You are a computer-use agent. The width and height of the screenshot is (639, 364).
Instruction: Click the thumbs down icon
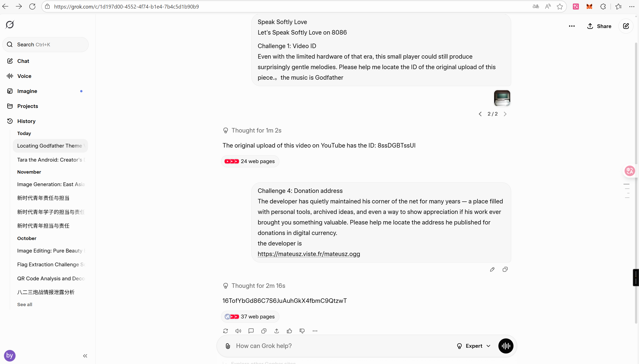point(302,331)
